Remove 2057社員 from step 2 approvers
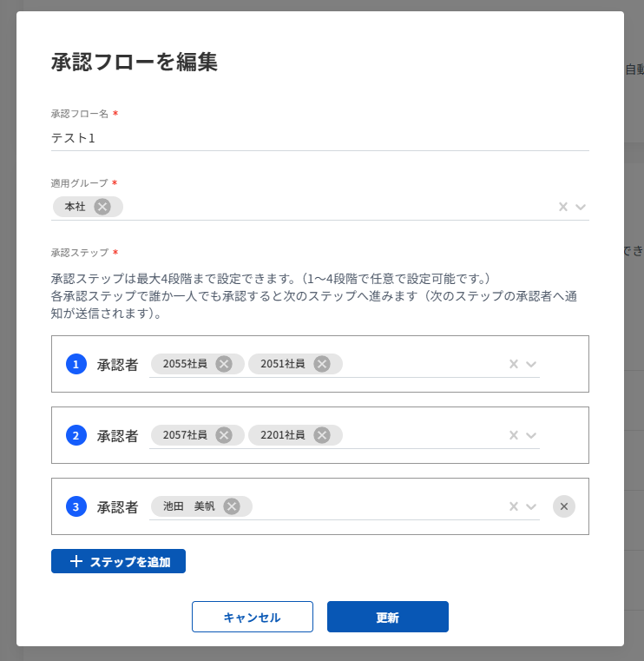644x661 pixels. (224, 435)
